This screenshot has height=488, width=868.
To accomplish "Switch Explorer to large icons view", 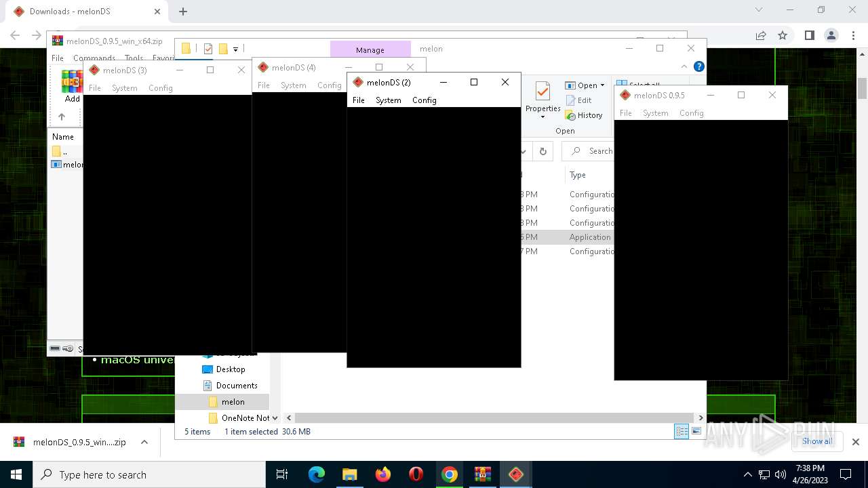I will (696, 432).
